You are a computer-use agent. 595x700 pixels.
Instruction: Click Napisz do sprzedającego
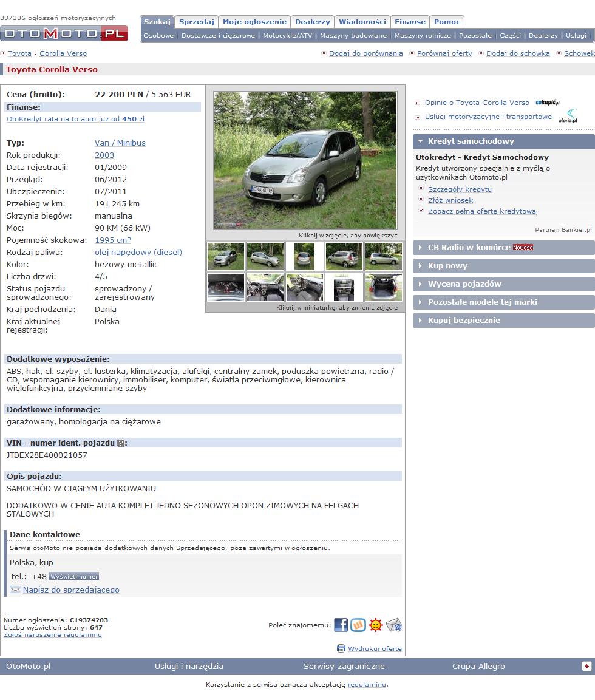tap(71, 590)
